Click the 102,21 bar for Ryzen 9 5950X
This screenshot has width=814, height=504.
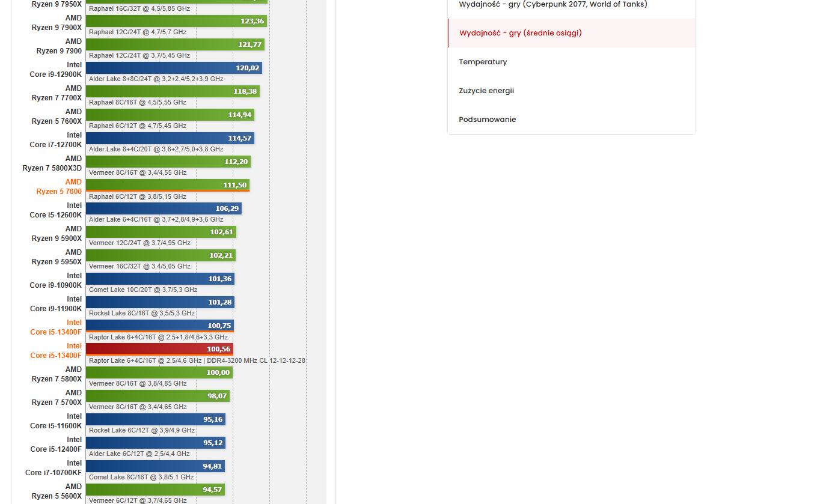click(161, 255)
